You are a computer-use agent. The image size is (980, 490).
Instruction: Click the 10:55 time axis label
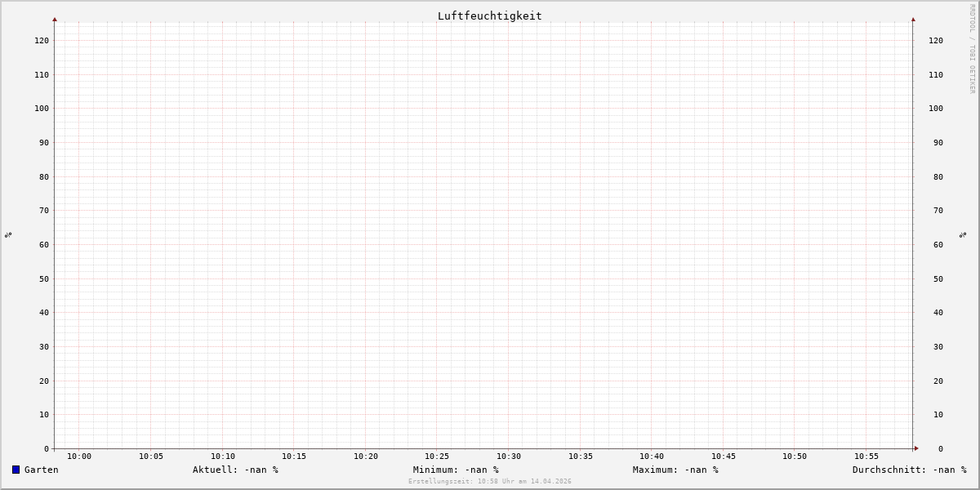click(x=866, y=457)
